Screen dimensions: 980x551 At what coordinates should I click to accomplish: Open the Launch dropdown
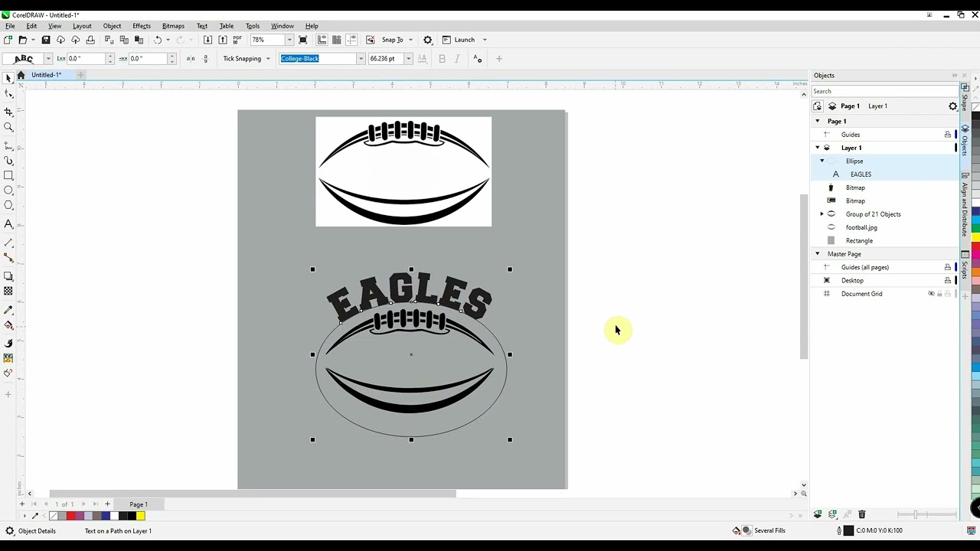click(485, 40)
